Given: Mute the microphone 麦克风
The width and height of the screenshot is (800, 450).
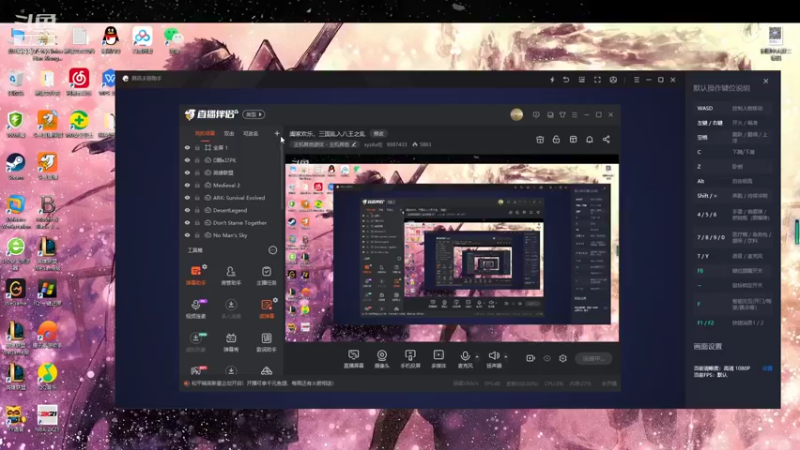Looking at the screenshot, I should point(465,359).
